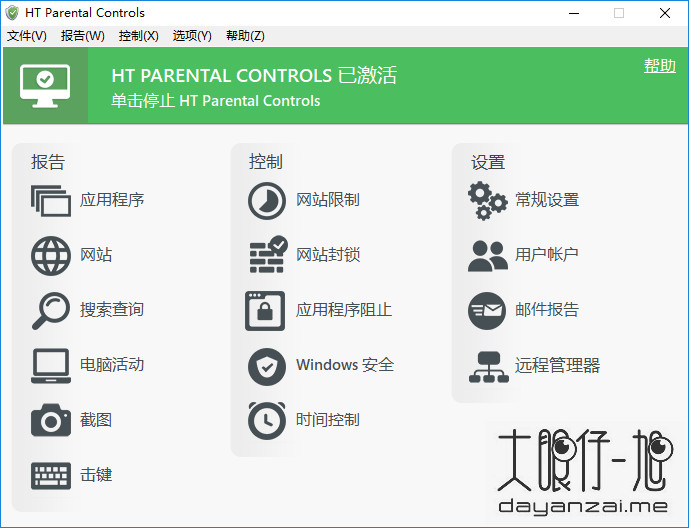Select the Windows 安全 shield icon

[267, 366]
